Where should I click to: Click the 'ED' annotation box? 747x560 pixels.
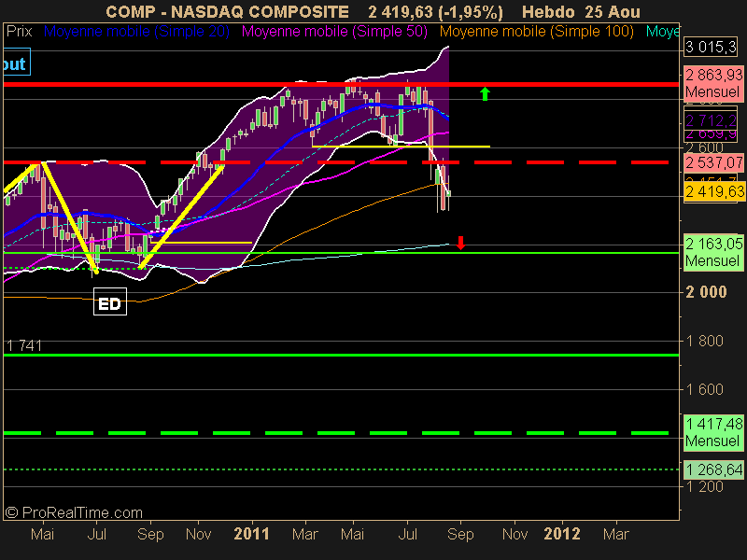pos(110,301)
